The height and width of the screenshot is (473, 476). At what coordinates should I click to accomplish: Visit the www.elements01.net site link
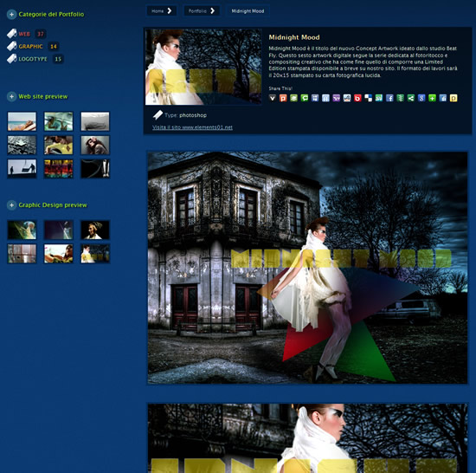click(192, 127)
